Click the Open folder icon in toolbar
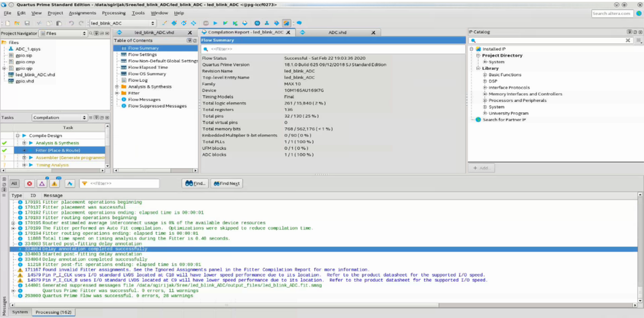Screen dimensions: 644x318 point(17,23)
